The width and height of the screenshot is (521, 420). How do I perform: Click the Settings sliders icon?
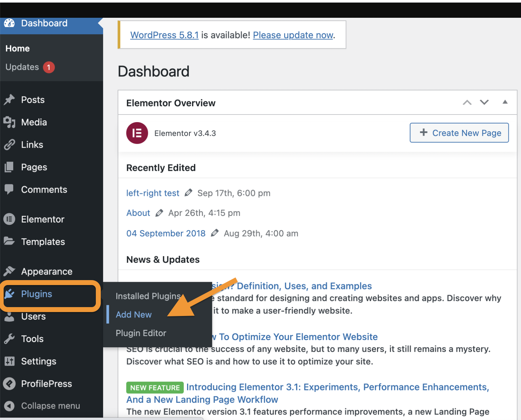(x=9, y=361)
